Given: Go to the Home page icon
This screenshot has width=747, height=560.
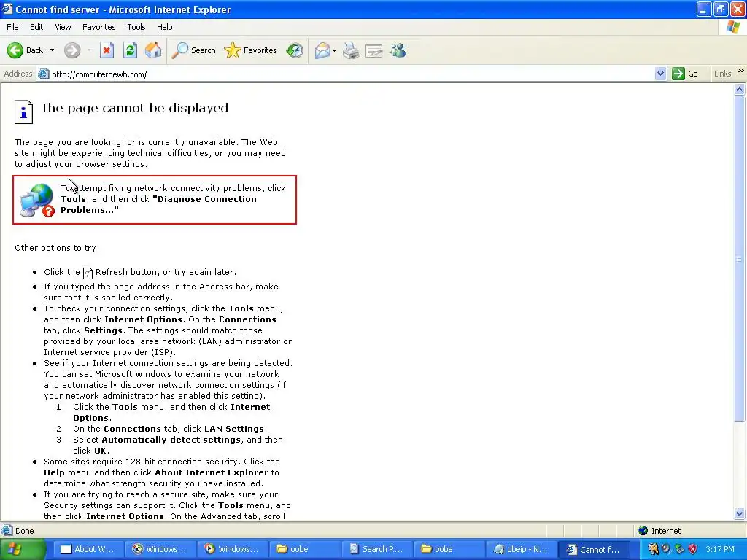Looking at the screenshot, I should 153,50.
